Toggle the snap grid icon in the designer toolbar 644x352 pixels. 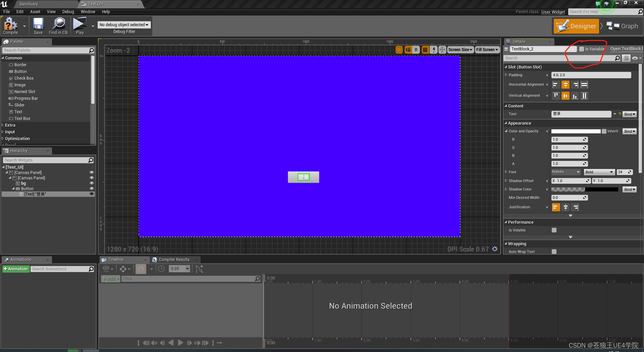coord(425,49)
